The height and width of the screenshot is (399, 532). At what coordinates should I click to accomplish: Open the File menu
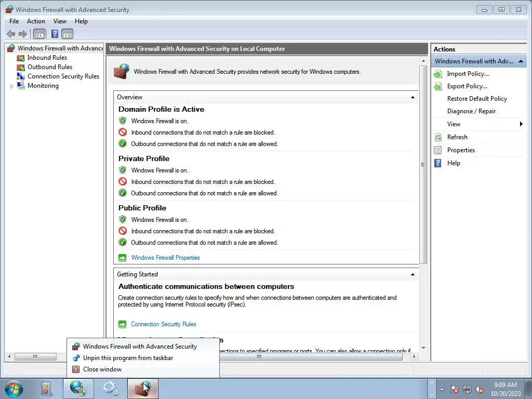(14, 21)
